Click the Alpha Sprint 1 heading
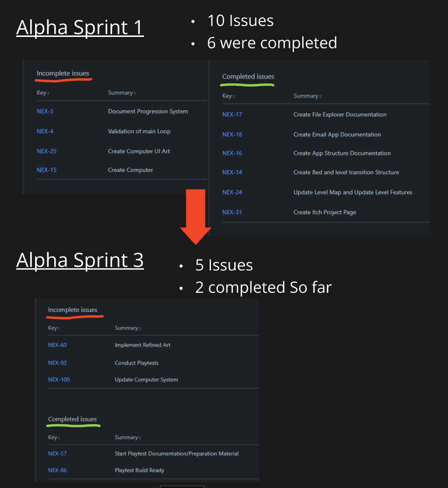The width and height of the screenshot is (448, 488). click(x=80, y=27)
